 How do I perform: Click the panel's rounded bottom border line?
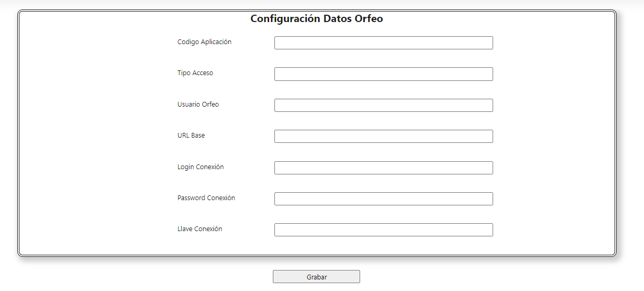(x=316, y=255)
